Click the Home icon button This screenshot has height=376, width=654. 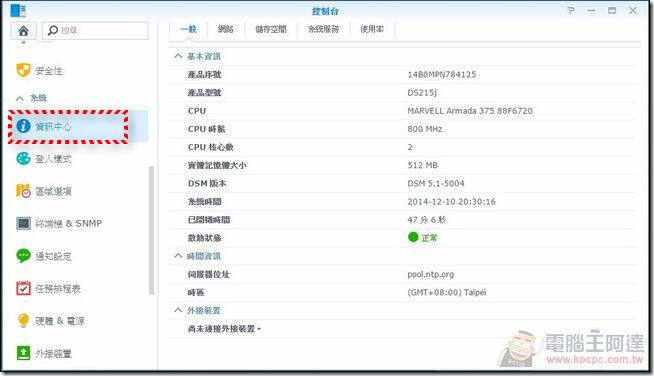pos(24,30)
